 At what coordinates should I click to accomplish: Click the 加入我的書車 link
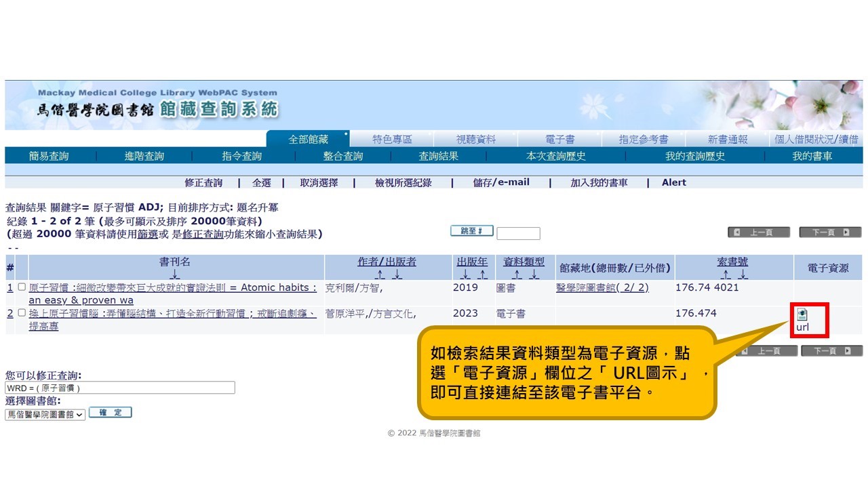click(598, 182)
